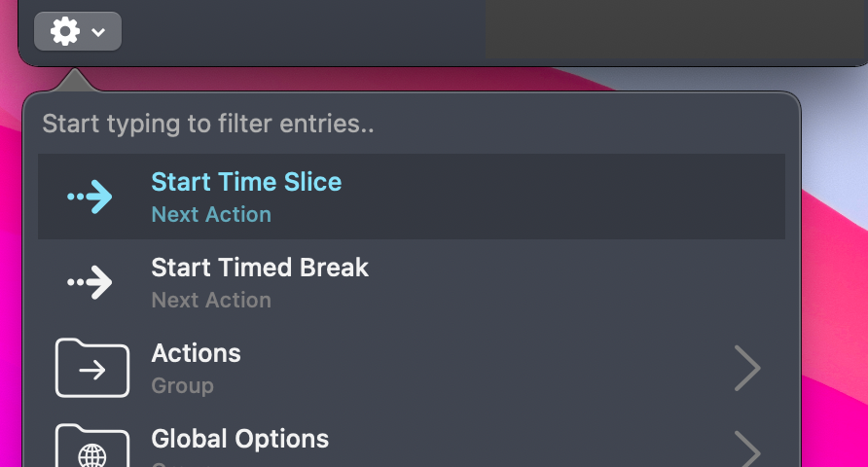Click empty space in Start Timed Break row
The height and width of the screenshot is (467, 868).
tap(554, 282)
